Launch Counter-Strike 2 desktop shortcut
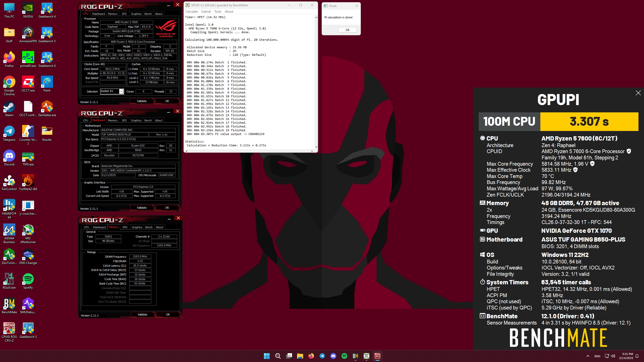The width and height of the screenshot is (644, 362). 28,135
